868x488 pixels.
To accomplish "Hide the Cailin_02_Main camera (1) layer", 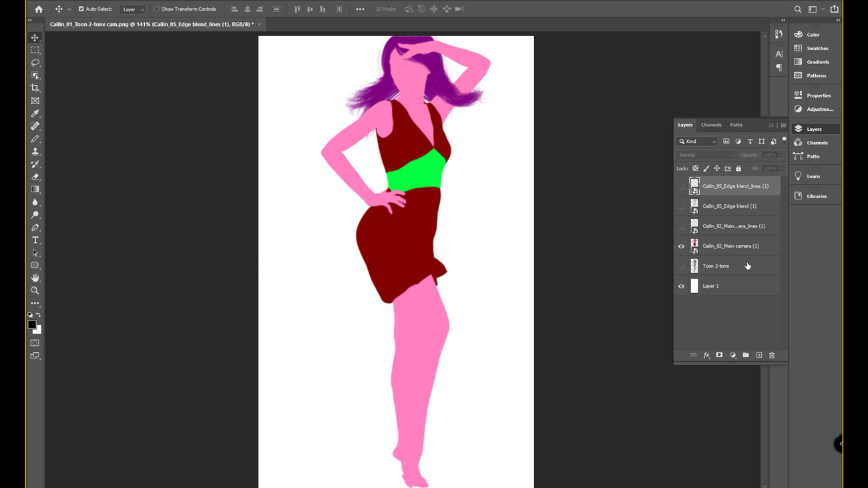I will pyautogui.click(x=681, y=246).
